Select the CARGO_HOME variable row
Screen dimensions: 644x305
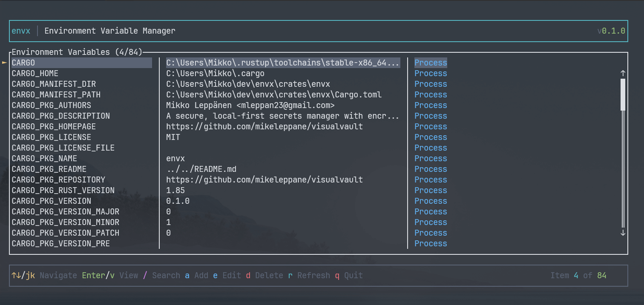(x=35, y=74)
